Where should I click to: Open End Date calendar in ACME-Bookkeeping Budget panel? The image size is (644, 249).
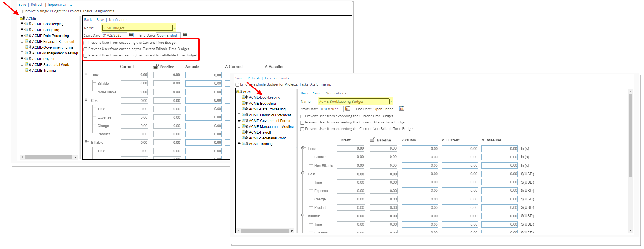(402, 109)
